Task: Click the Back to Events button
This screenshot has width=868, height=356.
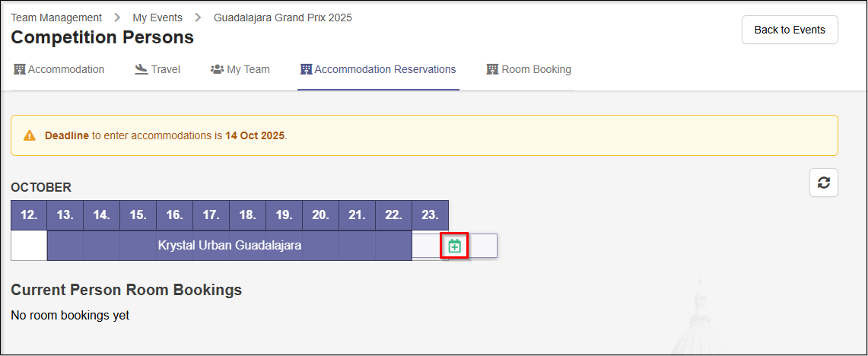Action: point(789,30)
